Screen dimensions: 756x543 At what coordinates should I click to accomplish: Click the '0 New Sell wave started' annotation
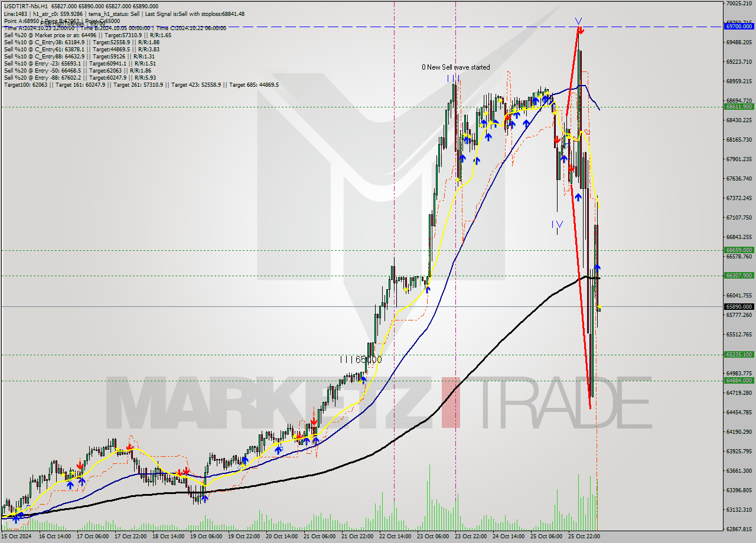point(455,67)
